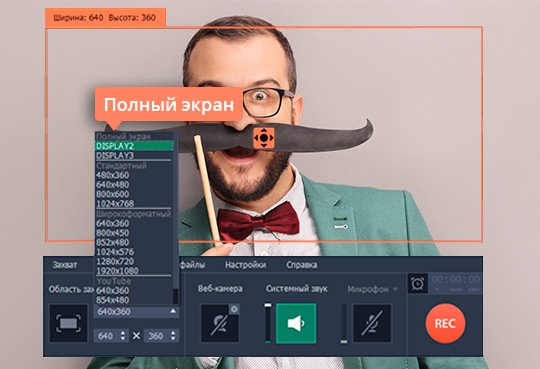Open the alarm clock timer icon
The height and width of the screenshot is (369, 540).
tap(418, 284)
